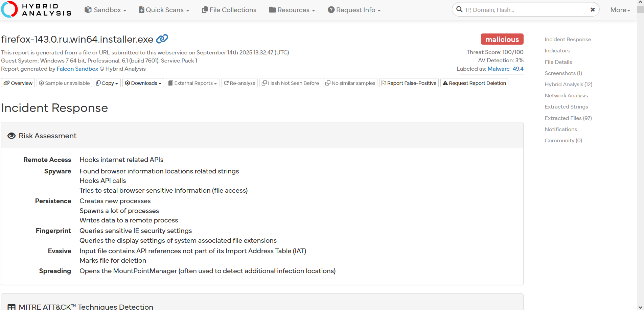Screen dimensions: 644x310
Task: Follow the Falcon Sandbox link
Action: tap(77, 69)
